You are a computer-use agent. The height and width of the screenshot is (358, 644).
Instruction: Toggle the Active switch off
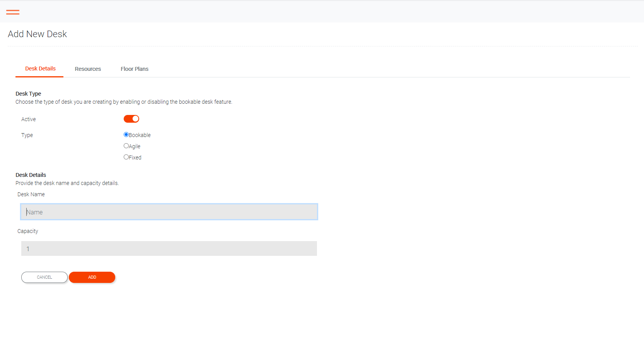[x=131, y=119]
